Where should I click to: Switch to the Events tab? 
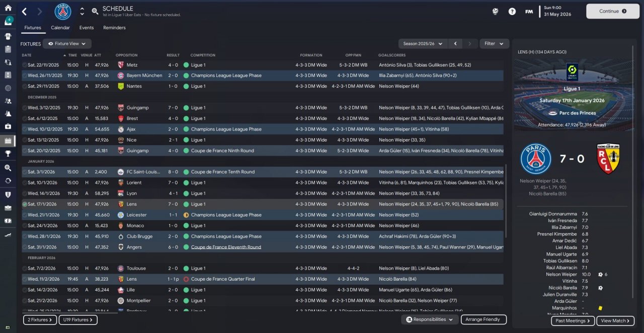[87, 28]
